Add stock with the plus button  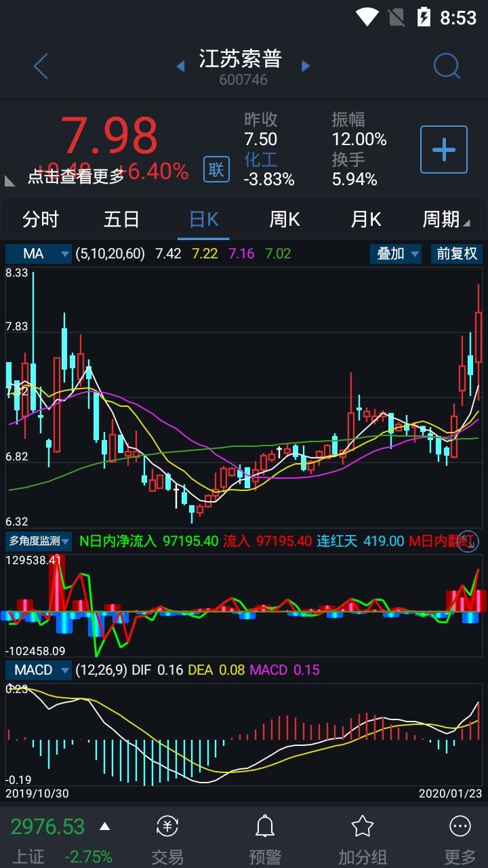click(x=444, y=149)
